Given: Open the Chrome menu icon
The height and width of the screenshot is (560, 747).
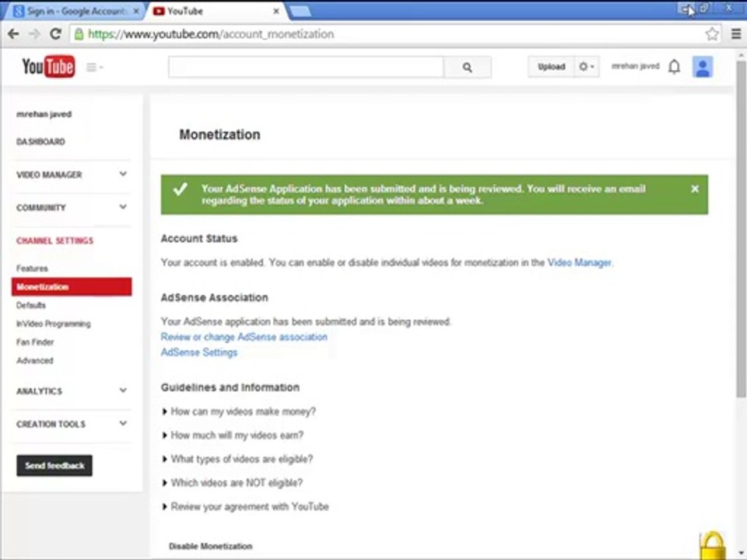Looking at the screenshot, I should (x=736, y=33).
